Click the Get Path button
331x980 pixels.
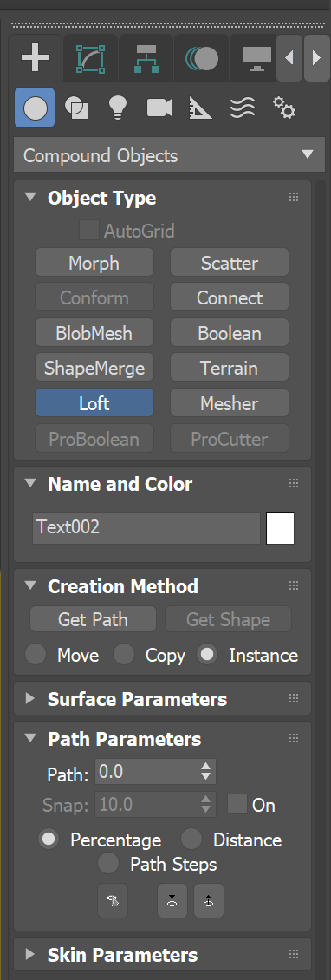pyautogui.click(x=93, y=619)
